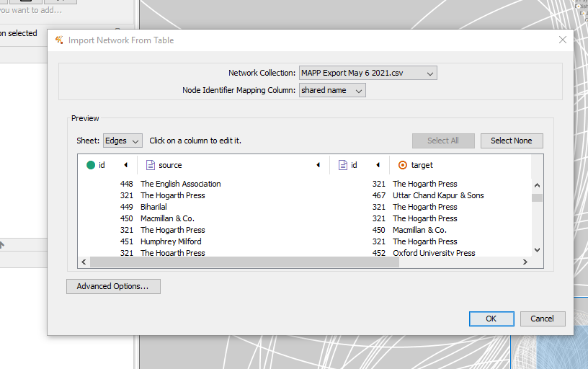Open the arrow menu of first id column
The width and height of the screenshot is (588, 369).
click(125, 165)
